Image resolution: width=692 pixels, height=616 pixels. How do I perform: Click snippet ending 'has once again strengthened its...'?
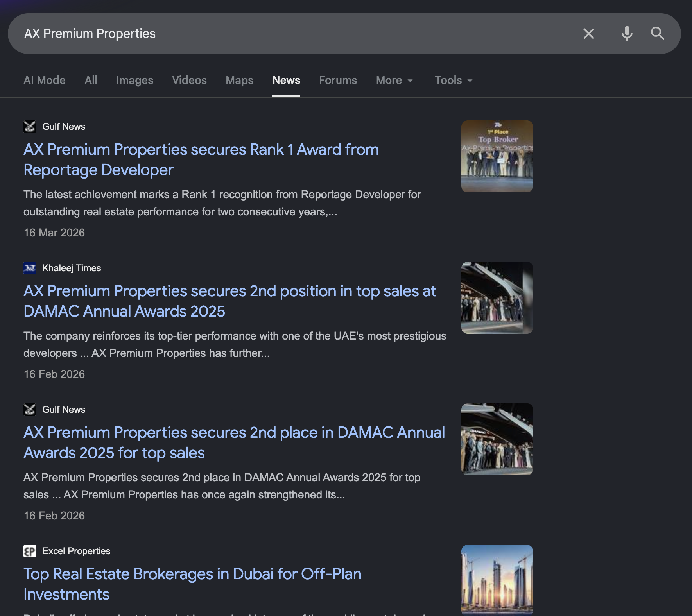click(x=222, y=486)
